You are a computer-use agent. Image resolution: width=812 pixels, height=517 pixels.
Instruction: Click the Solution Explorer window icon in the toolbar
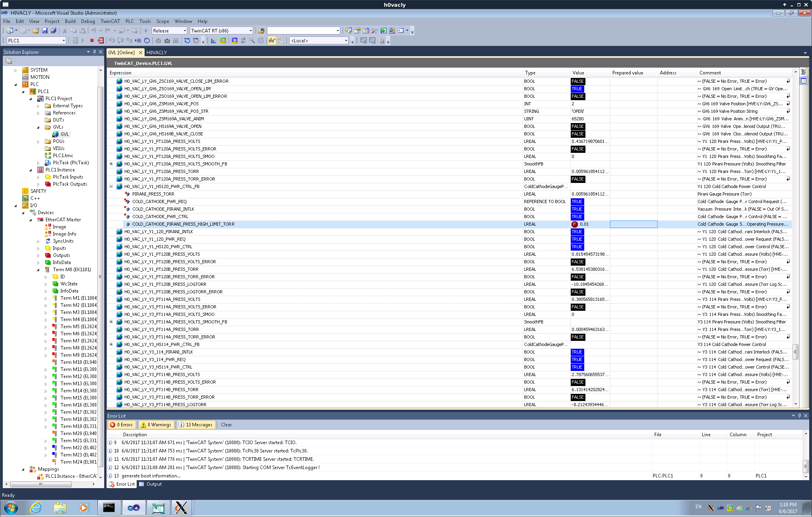pos(348,30)
